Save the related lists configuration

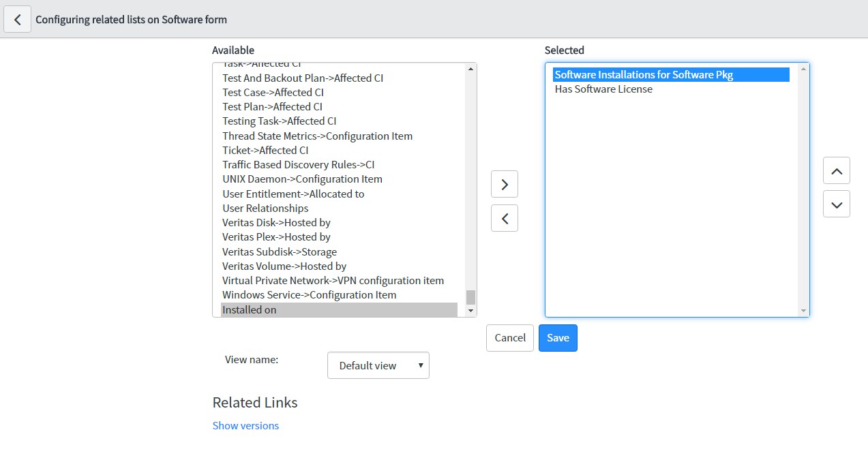click(557, 338)
